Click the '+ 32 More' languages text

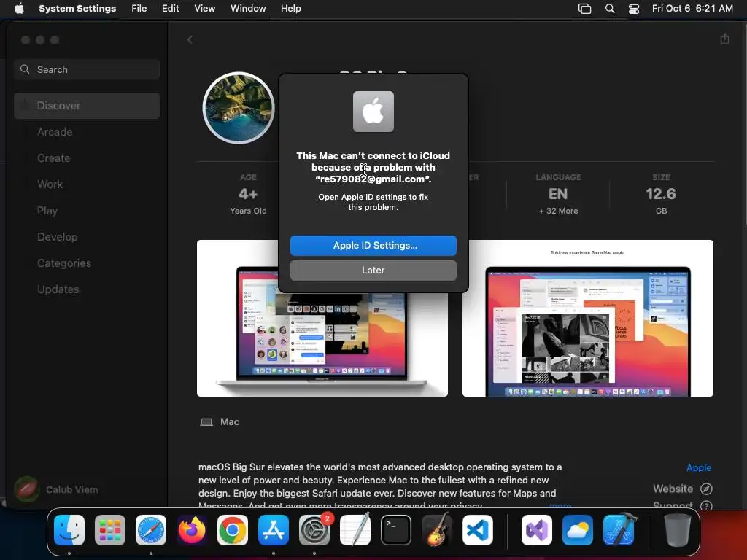point(558,211)
